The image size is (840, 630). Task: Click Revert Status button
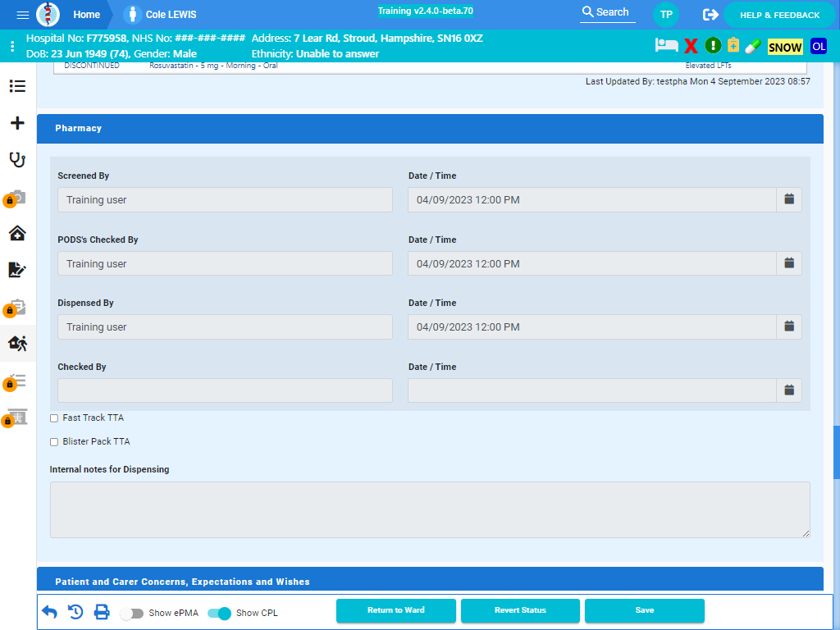(x=520, y=610)
